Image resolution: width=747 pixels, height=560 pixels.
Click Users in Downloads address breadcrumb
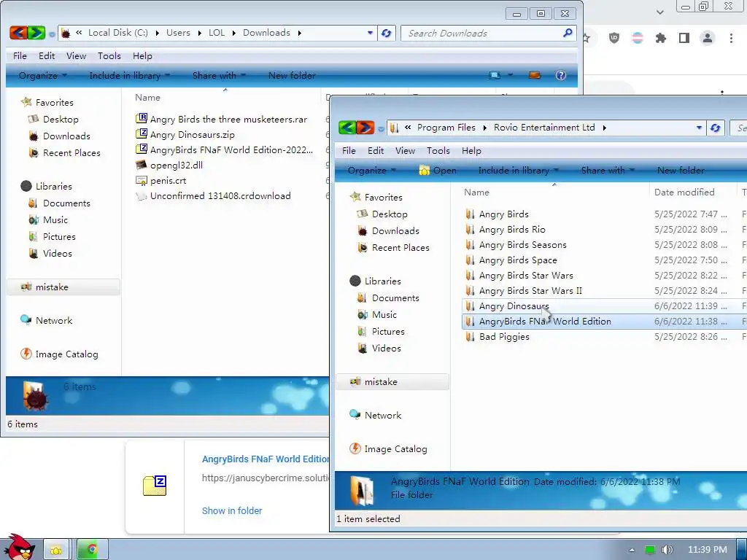pyautogui.click(x=178, y=32)
